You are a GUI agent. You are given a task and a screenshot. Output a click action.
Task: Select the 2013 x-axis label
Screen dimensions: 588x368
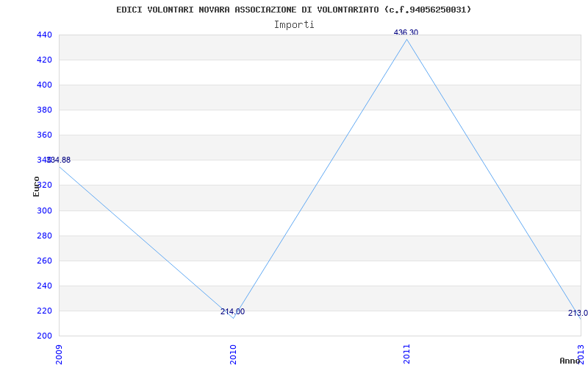[x=581, y=354]
